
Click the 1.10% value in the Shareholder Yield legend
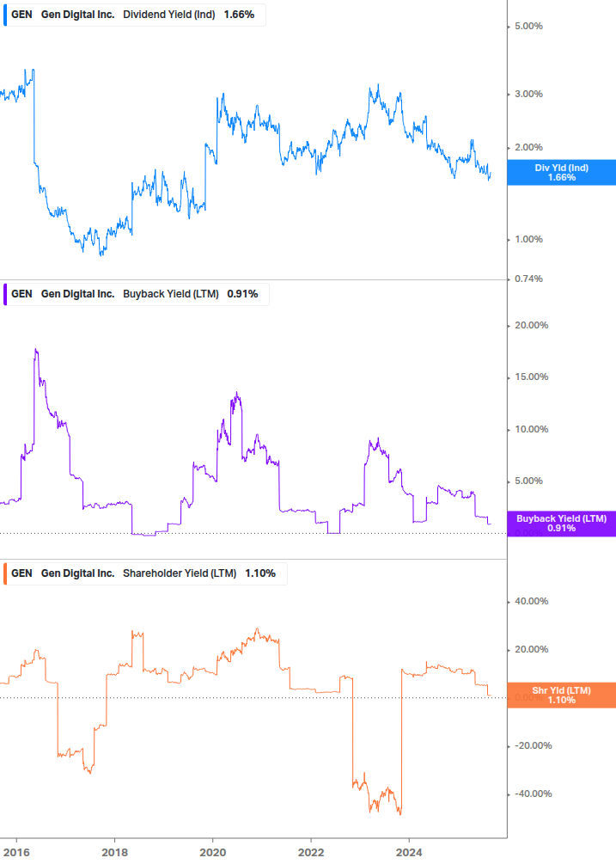[x=260, y=573]
